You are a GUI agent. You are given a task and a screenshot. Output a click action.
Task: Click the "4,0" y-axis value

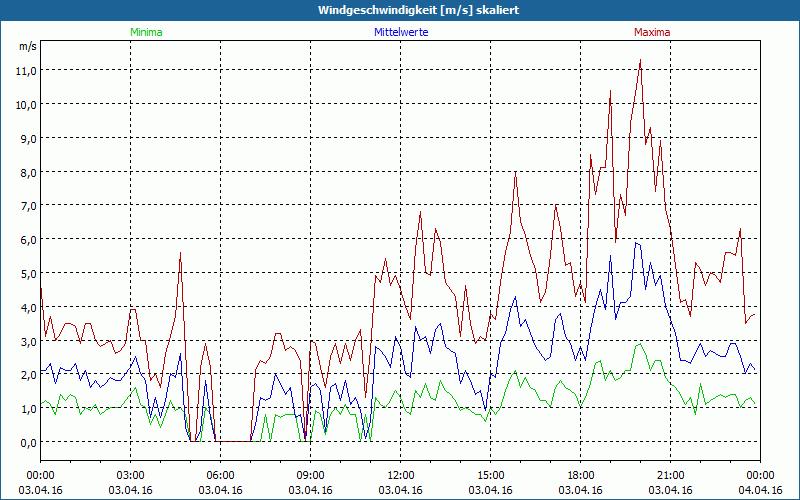29,307
